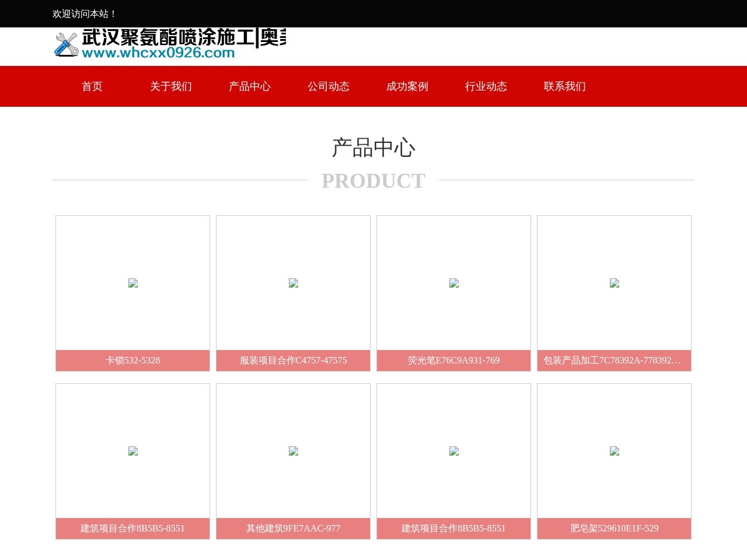Open the 行业动态 navigation item
This screenshot has width=747, height=560.
click(x=486, y=86)
